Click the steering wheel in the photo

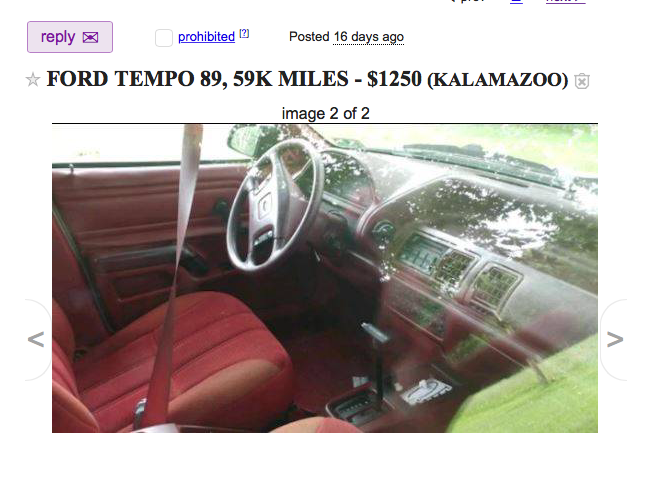pos(274,205)
